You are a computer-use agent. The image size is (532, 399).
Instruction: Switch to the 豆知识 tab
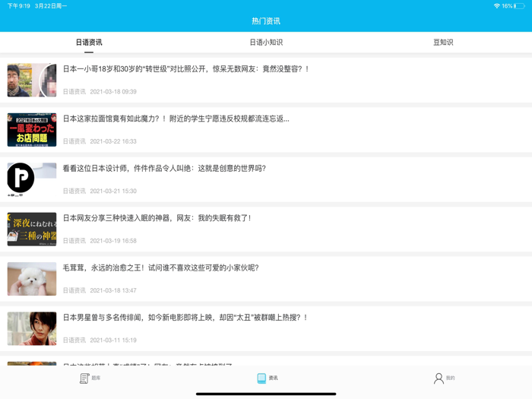[443, 43]
